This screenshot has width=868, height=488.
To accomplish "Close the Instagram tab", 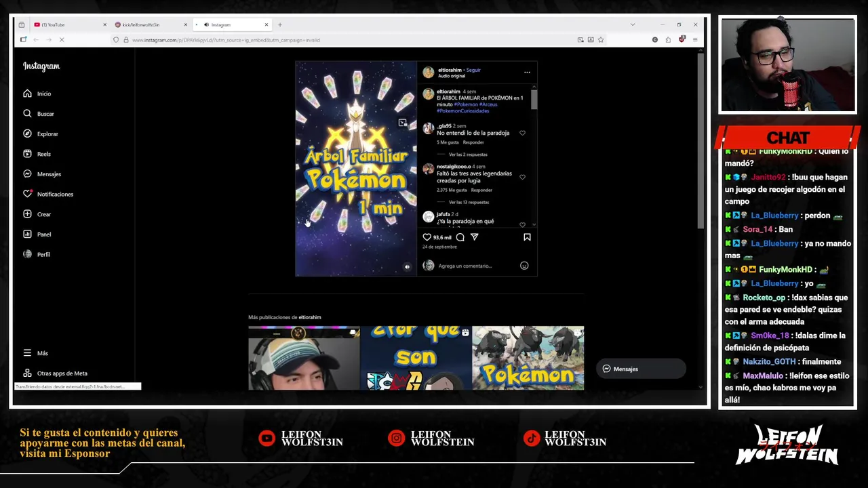I will pyautogui.click(x=267, y=25).
